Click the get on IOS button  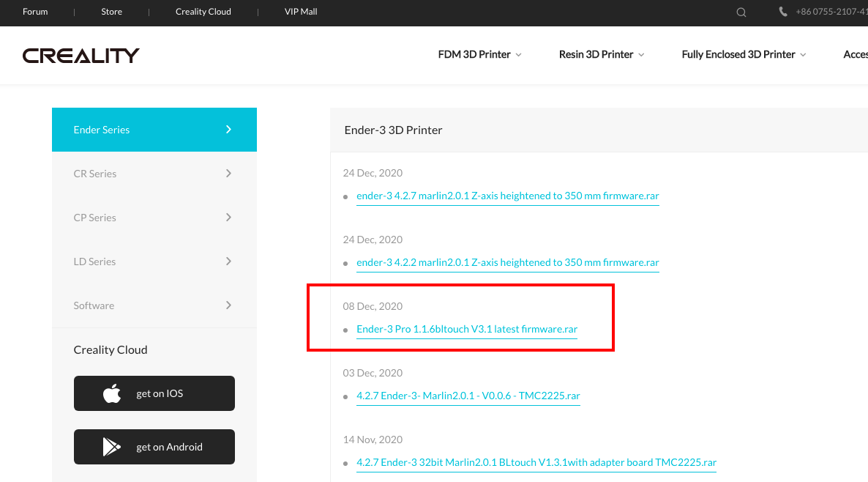pyautogui.click(x=154, y=393)
